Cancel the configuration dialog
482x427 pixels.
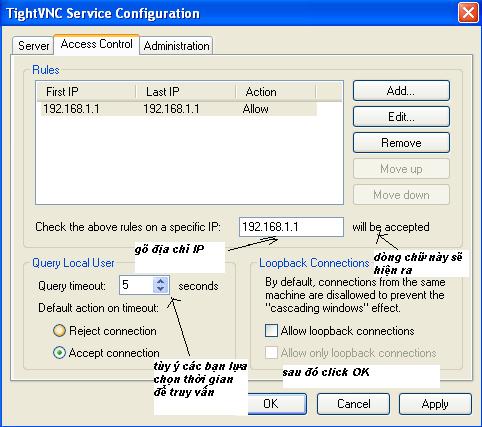pyautogui.click(x=353, y=404)
